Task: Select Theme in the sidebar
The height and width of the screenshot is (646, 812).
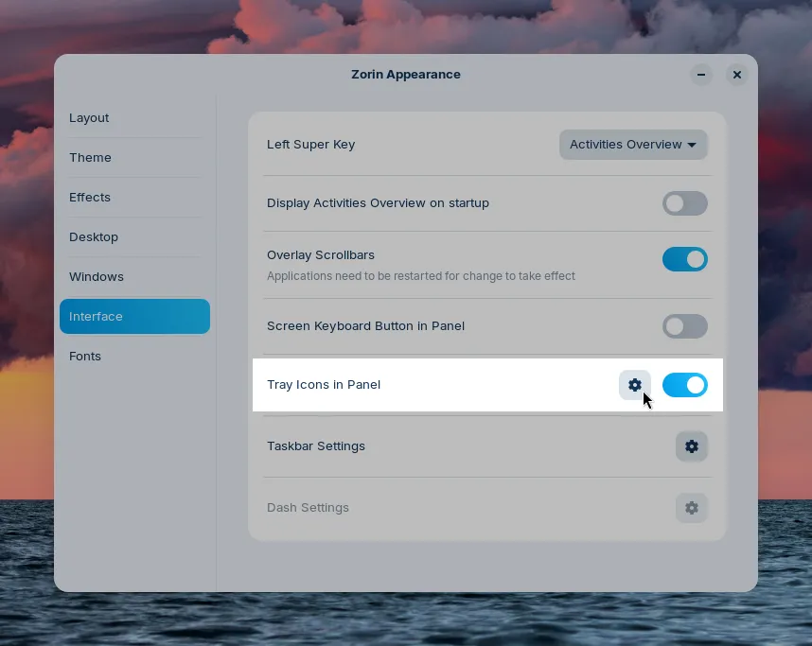Action: coord(90,157)
